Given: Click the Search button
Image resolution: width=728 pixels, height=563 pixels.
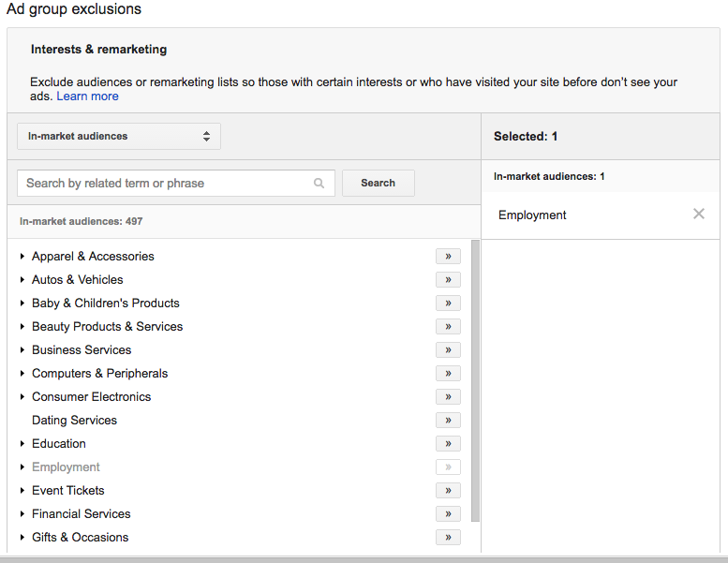Looking at the screenshot, I should click(x=378, y=184).
